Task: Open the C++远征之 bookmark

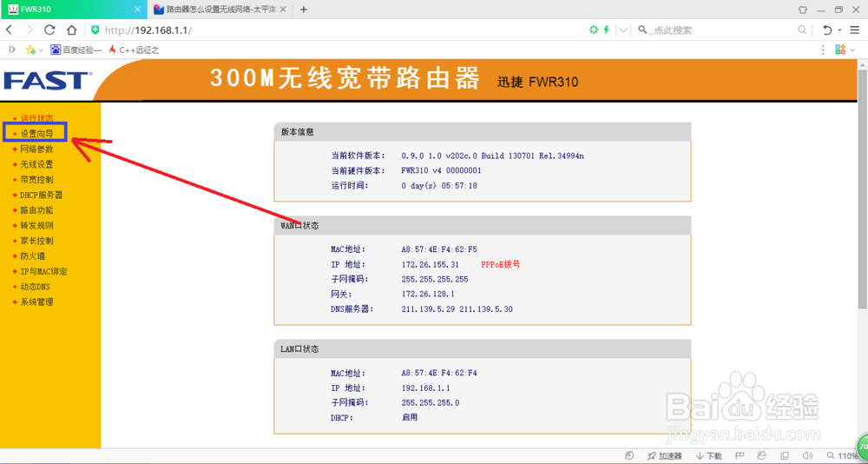Action: 134,50
